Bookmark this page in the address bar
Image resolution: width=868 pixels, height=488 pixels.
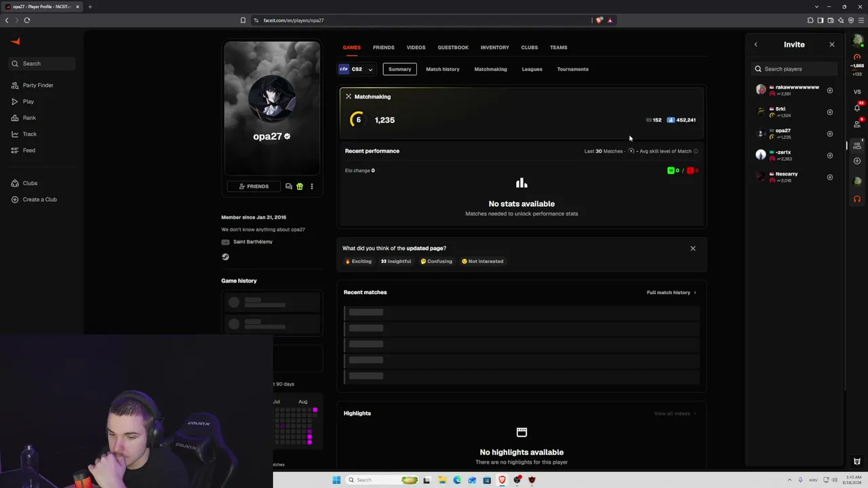point(243,20)
